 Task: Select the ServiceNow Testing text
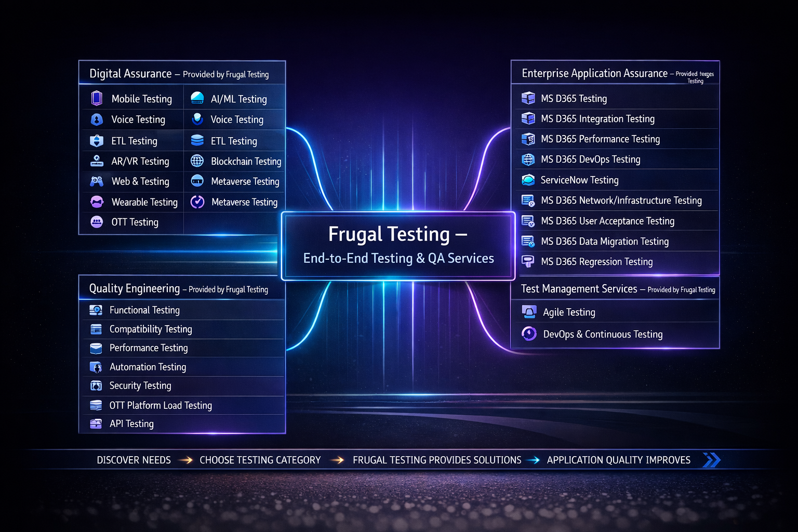pyautogui.click(x=580, y=180)
